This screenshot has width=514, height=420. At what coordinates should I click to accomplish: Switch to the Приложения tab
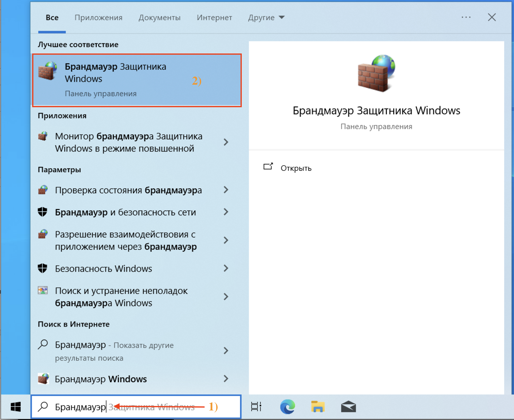[98, 17]
